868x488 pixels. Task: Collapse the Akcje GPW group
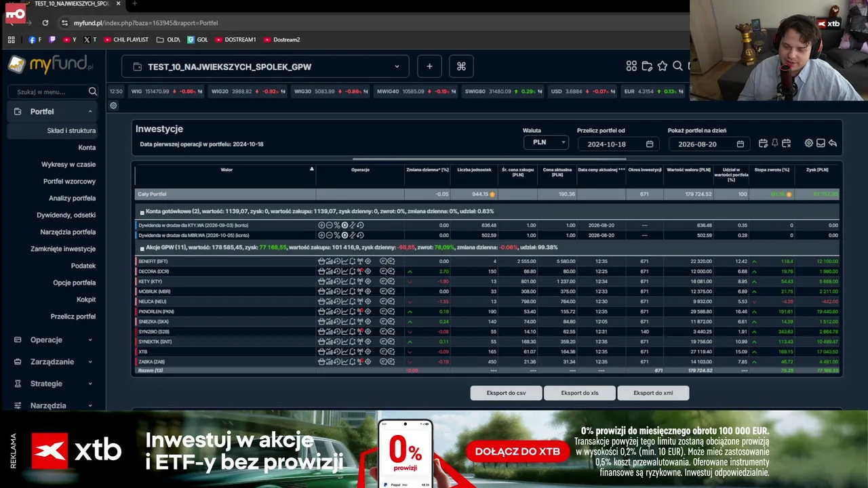(142, 249)
